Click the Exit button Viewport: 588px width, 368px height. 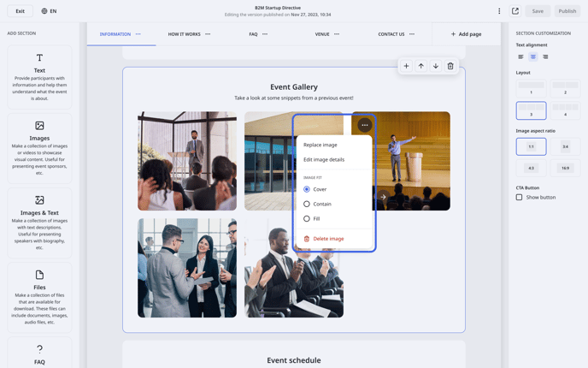click(x=21, y=11)
